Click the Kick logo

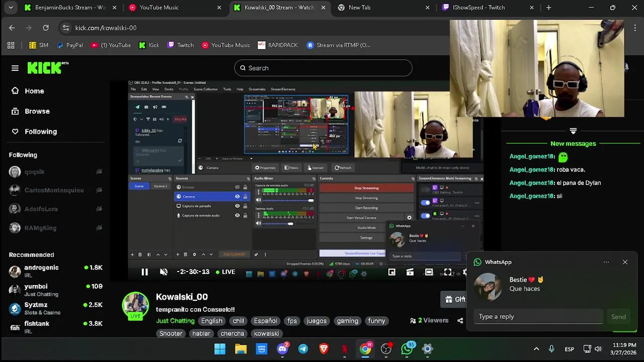[x=48, y=68]
